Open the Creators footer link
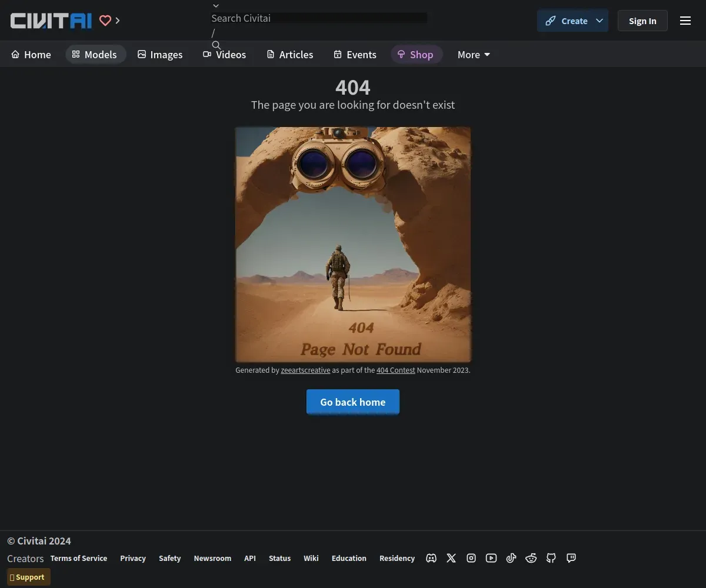Screen dimensions: 706x588 tap(25, 559)
